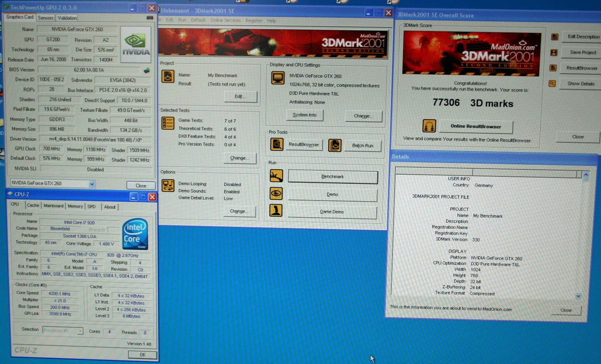
Task: Open the Run menu in 3DMark2001
Action: [x=182, y=20]
